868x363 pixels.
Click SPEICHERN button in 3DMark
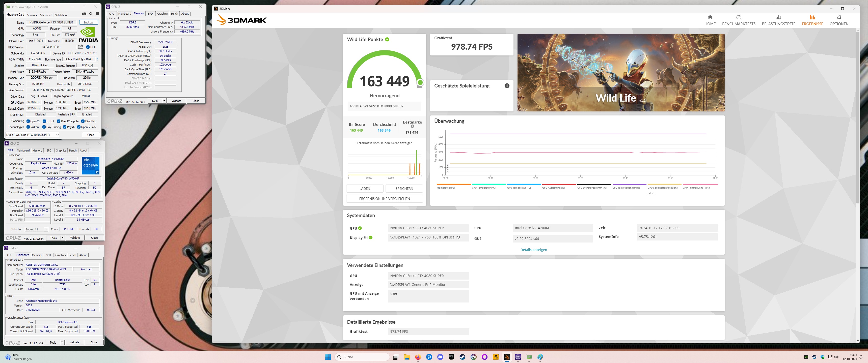[404, 189]
